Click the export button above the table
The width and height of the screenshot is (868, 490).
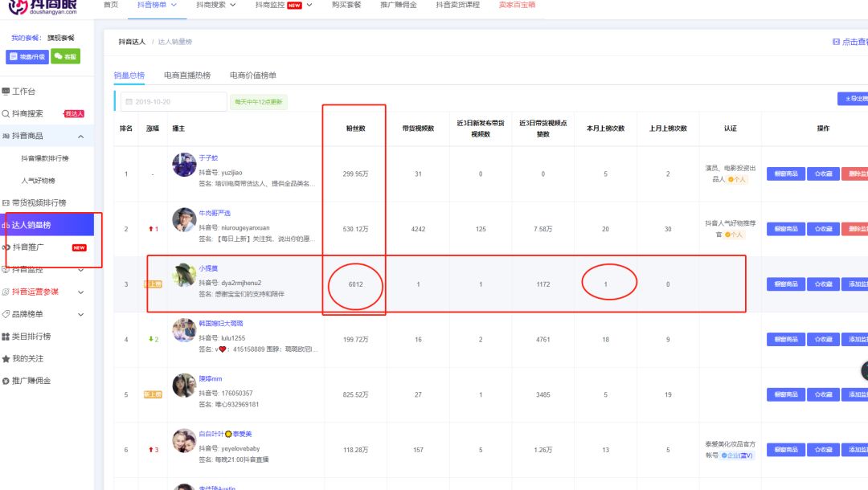click(x=853, y=99)
